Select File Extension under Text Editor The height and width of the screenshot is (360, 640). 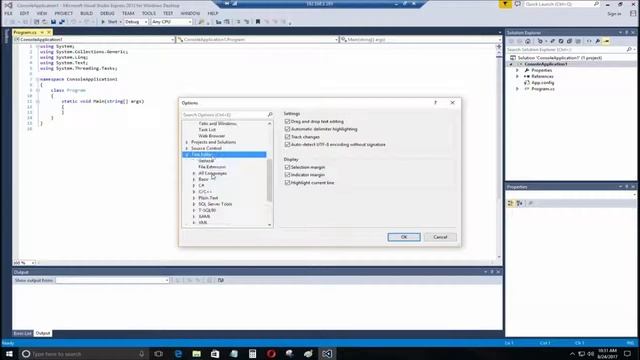212,167
